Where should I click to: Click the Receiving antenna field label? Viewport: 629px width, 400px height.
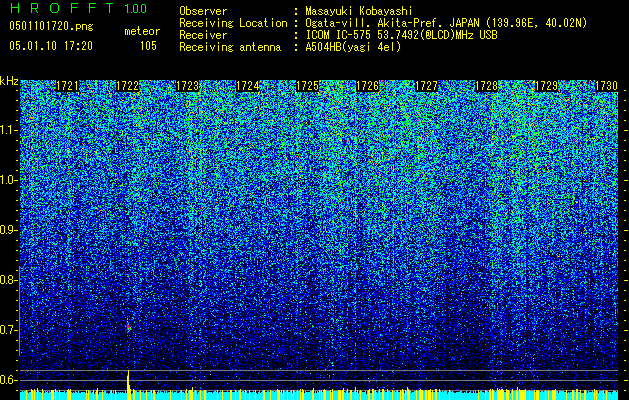click(x=230, y=47)
